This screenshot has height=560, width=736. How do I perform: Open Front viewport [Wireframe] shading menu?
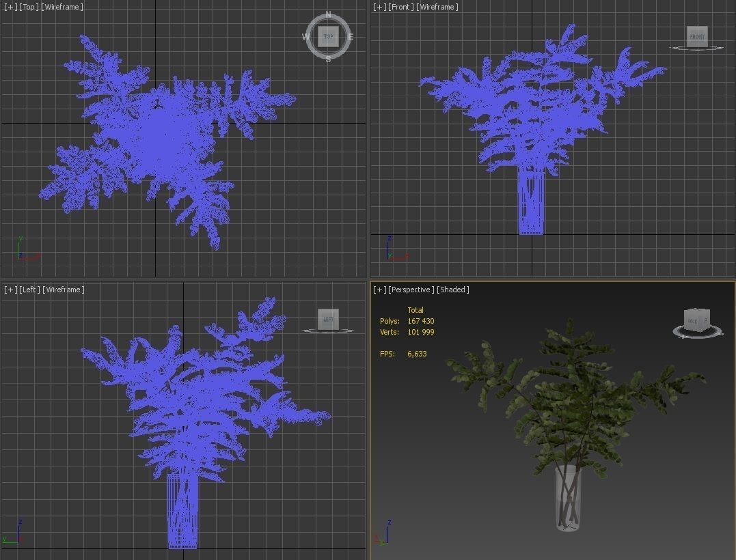click(437, 7)
